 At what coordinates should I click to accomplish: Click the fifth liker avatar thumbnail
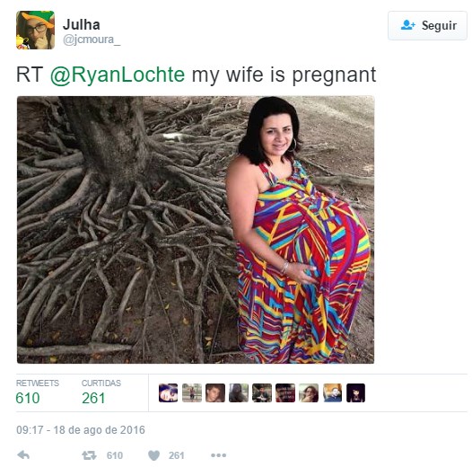point(262,392)
